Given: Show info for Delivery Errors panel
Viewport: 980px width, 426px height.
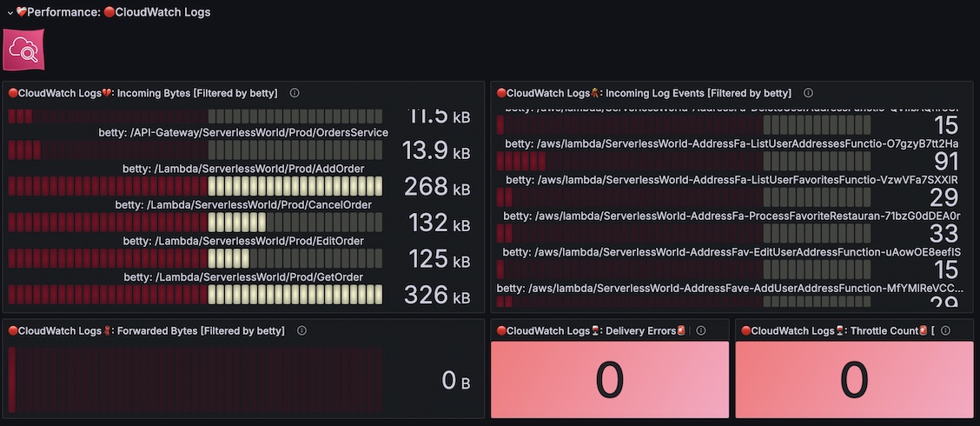Looking at the screenshot, I should point(701,331).
